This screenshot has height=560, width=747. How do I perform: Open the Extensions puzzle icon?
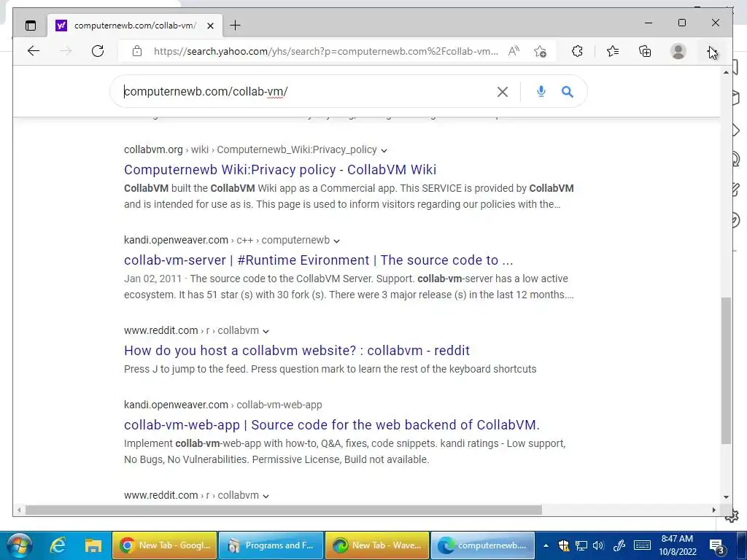577,51
